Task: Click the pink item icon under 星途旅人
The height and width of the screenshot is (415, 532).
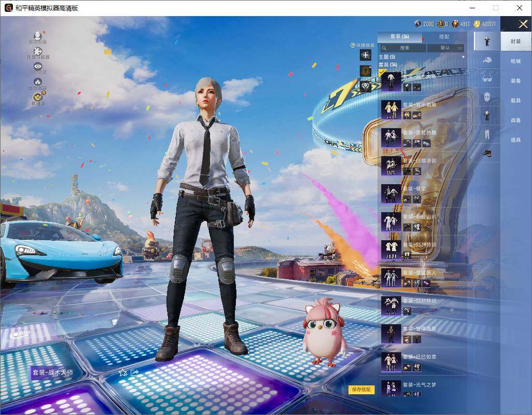Action: (x=426, y=283)
